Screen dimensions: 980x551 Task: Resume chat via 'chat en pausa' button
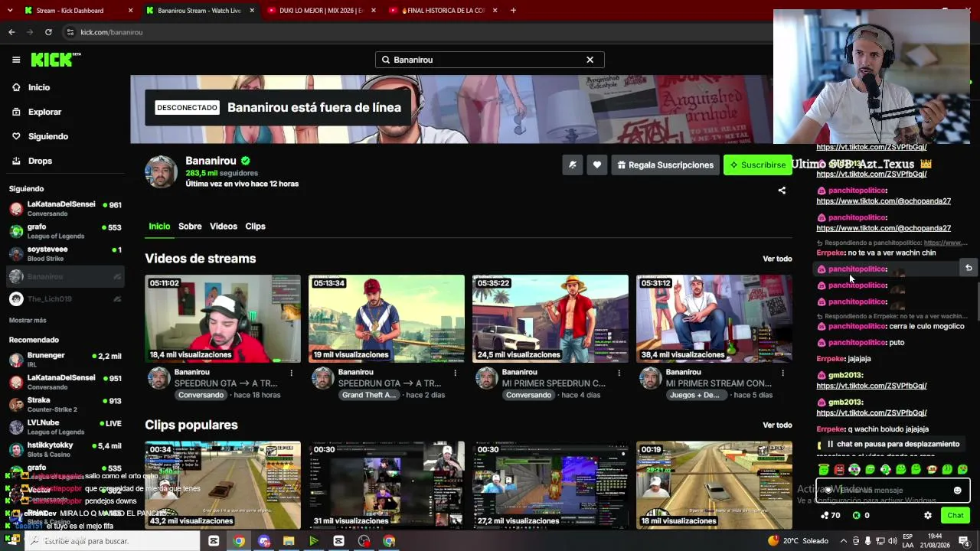[x=892, y=444]
